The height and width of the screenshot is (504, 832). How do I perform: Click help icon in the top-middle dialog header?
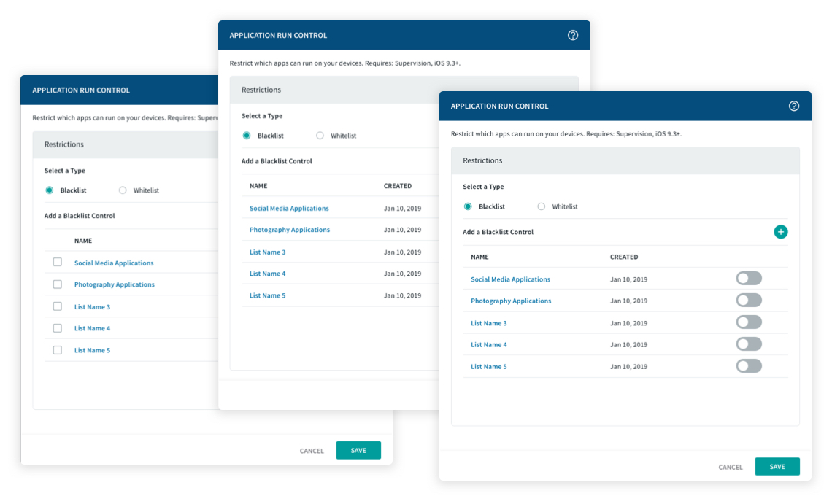(573, 35)
